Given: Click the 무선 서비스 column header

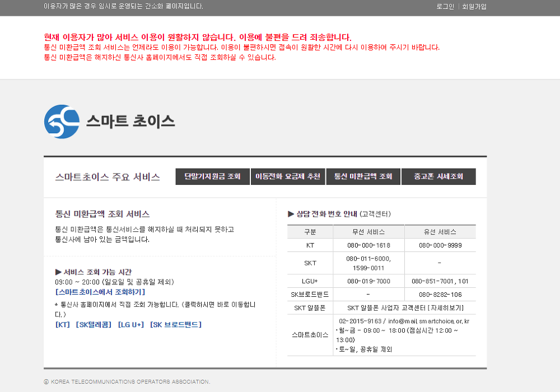Looking at the screenshot, I should click(x=368, y=232).
